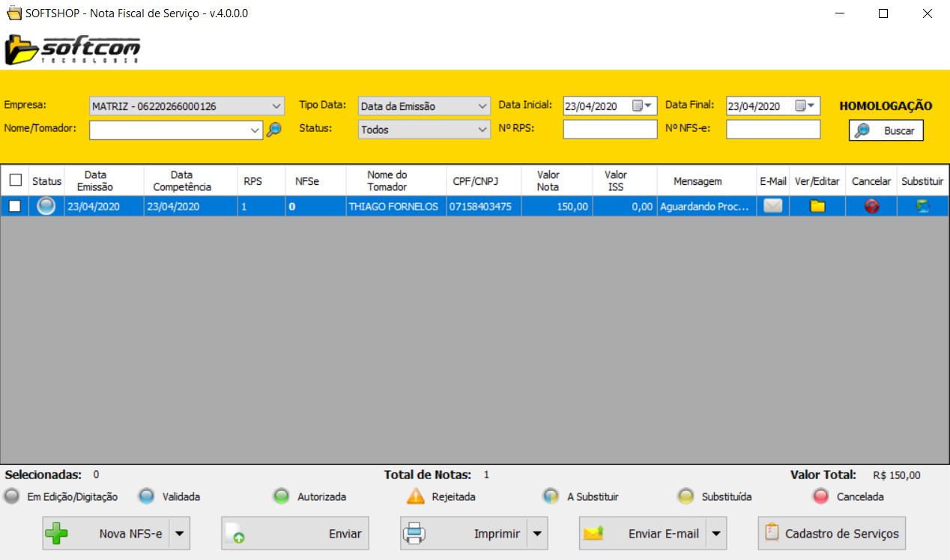Check the select-all checkbox in the table header
Image resolution: width=950 pixels, height=560 pixels.
(x=15, y=180)
